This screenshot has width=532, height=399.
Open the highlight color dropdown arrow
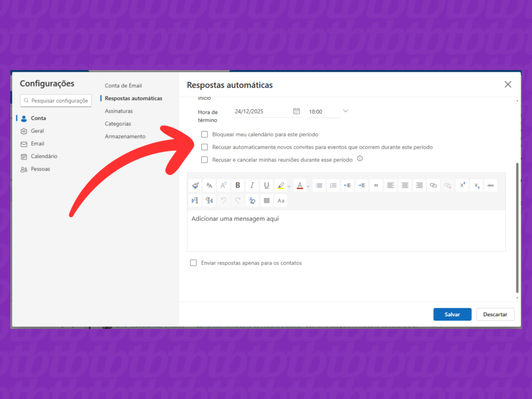coord(289,186)
